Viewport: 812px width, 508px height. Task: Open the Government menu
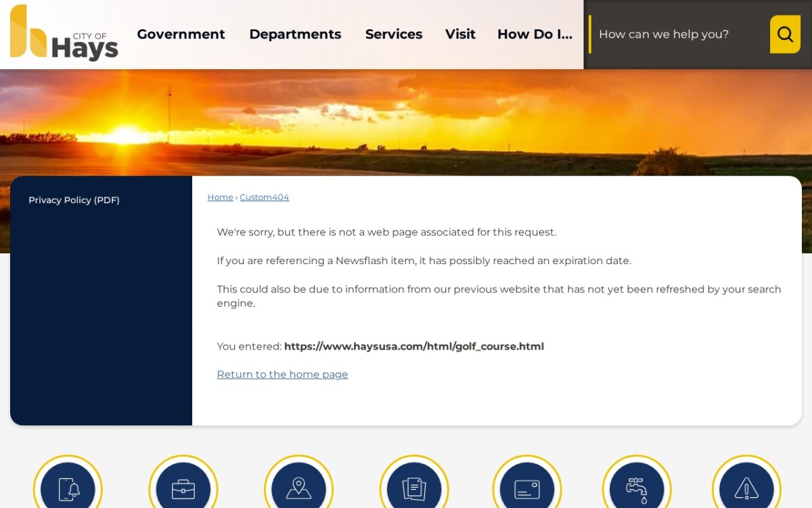(181, 34)
